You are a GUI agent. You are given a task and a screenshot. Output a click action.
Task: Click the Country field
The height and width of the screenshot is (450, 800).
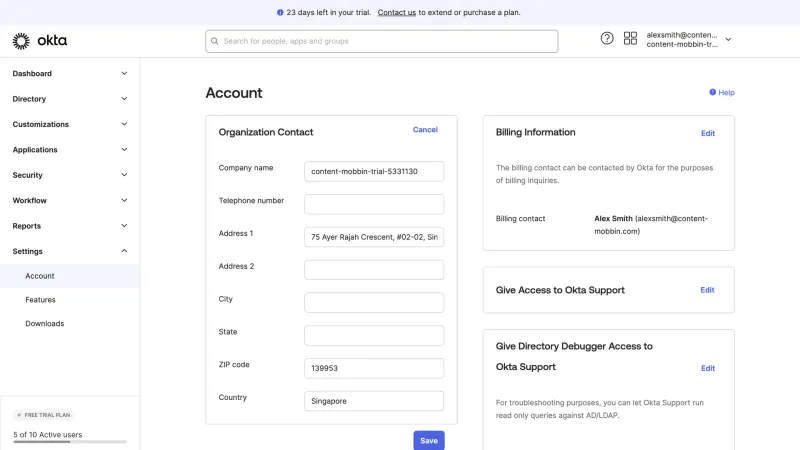374,401
